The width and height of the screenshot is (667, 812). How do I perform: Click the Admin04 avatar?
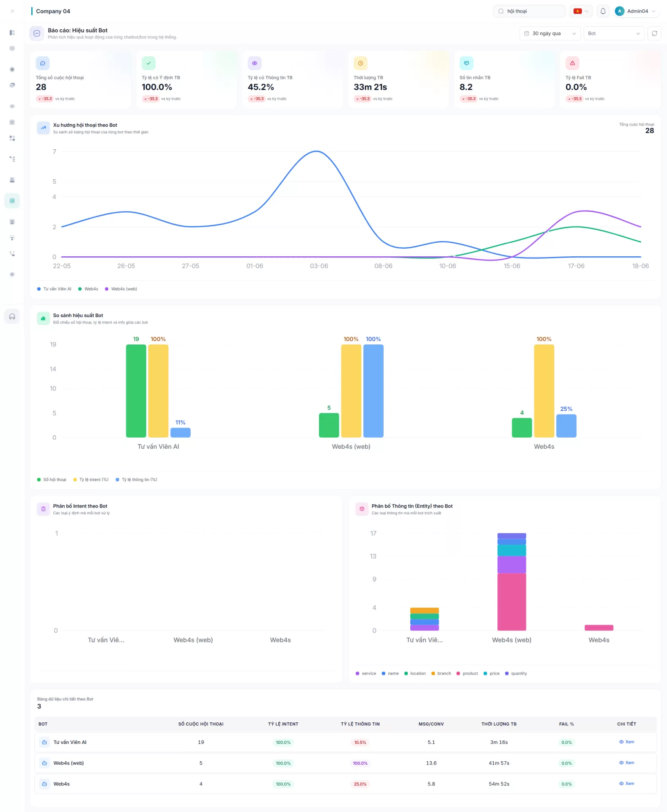pos(620,11)
